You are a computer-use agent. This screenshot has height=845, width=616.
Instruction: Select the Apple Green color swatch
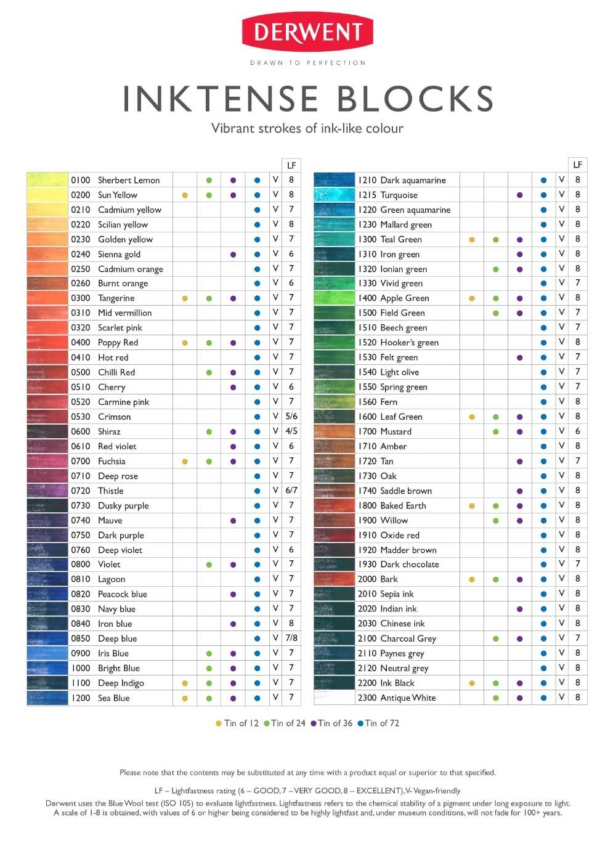334,298
